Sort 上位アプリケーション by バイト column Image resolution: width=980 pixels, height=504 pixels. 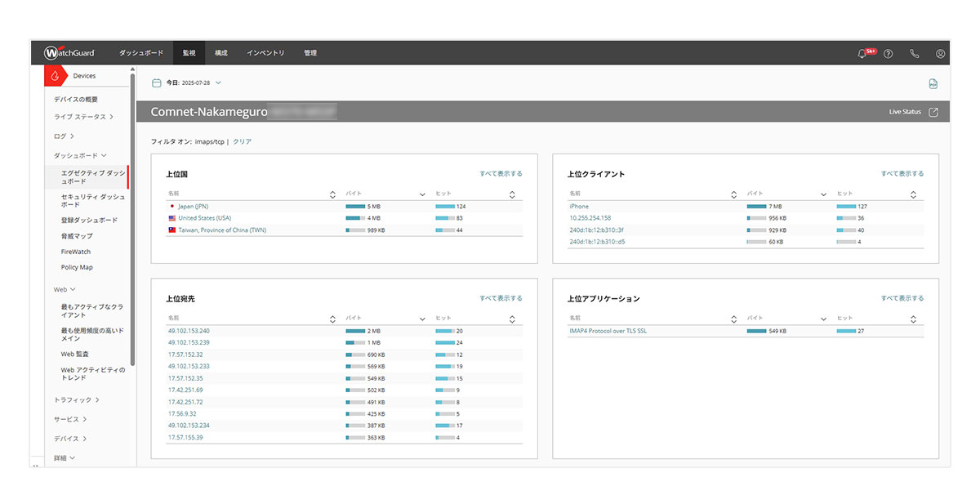pyautogui.click(x=823, y=319)
